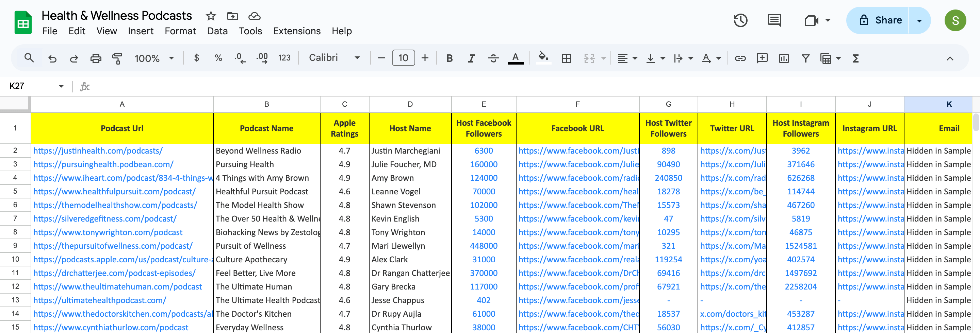Select the Gary Brecka cell
The height and width of the screenshot is (333, 980).
pyautogui.click(x=410, y=287)
